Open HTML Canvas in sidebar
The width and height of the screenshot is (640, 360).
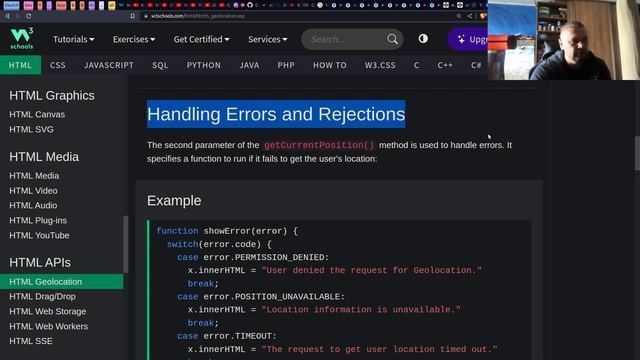tap(37, 114)
